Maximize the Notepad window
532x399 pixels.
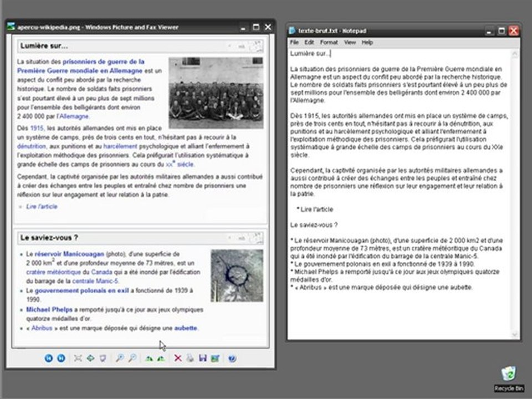click(x=502, y=31)
